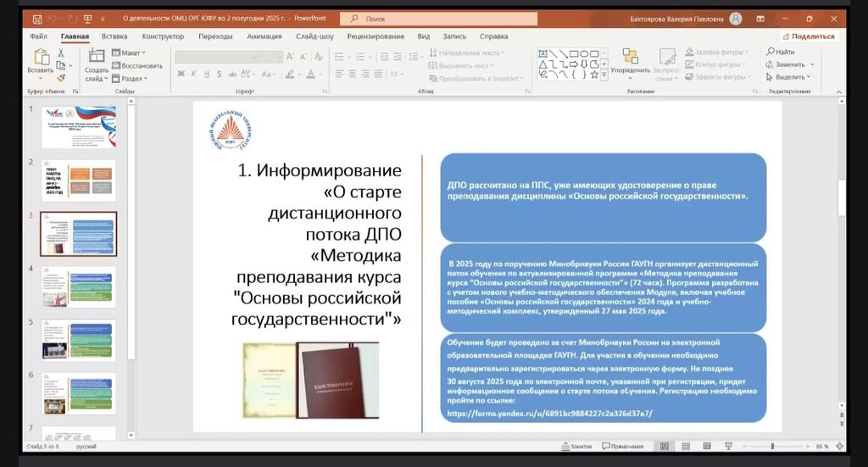This screenshot has width=868, height=467.
Task: Expand the Макет layout dropdown
Action: tap(132, 53)
